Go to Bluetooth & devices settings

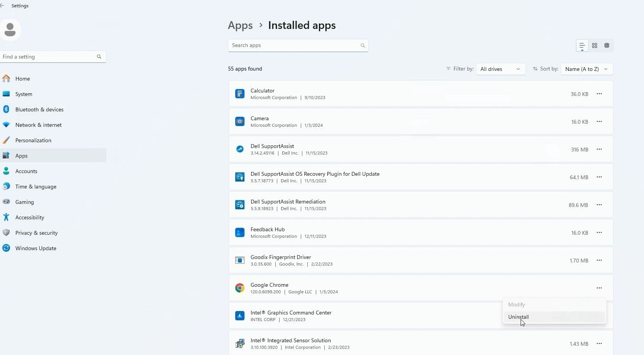(x=53, y=109)
